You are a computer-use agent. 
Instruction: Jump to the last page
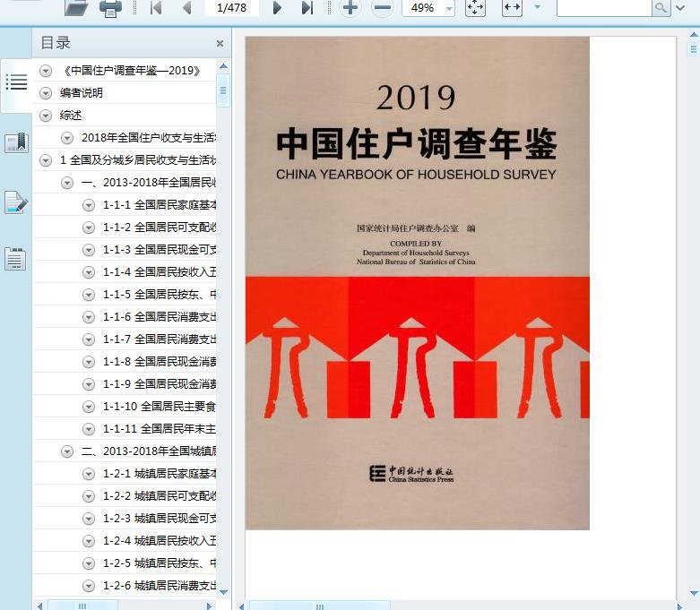(x=307, y=7)
